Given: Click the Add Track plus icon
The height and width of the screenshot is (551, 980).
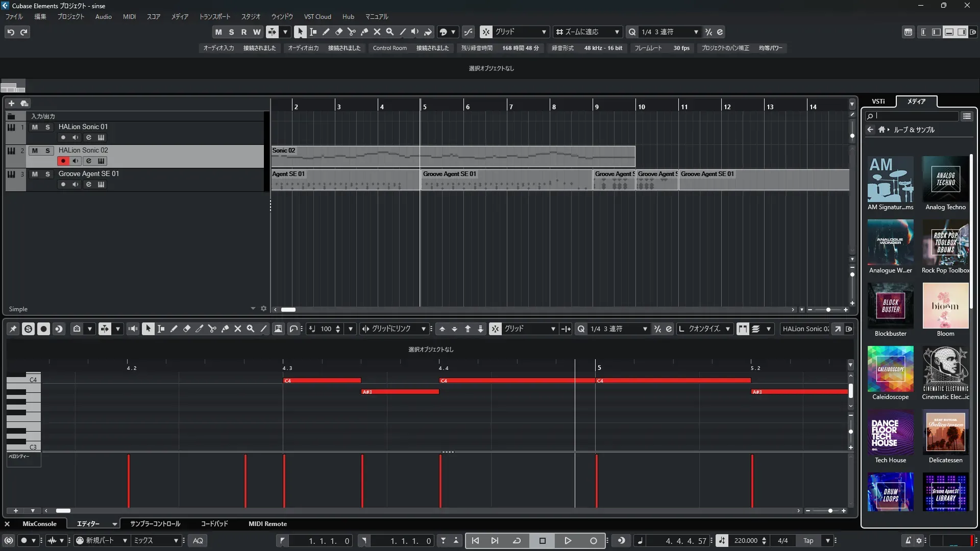Looking at the screenshot, I should [11, 104].
